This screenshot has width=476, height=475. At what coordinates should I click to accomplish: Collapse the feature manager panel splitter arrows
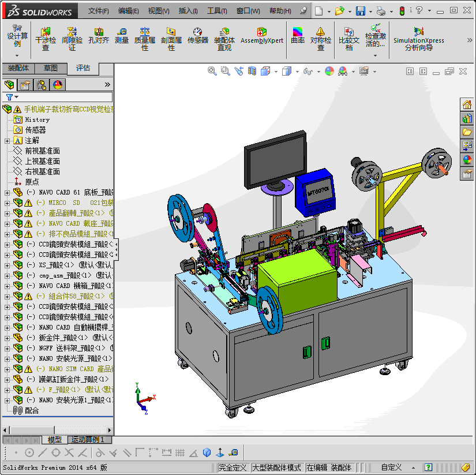pos(117,249)
